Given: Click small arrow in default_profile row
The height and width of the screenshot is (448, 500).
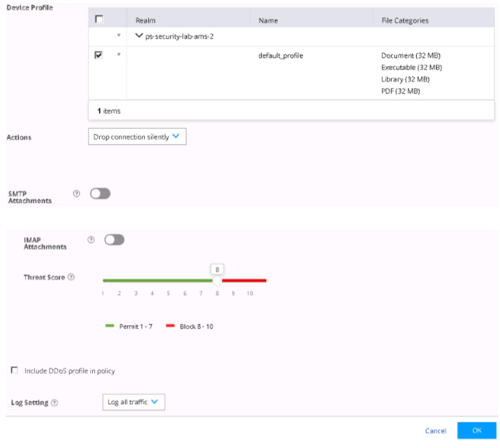Looking at the screenshot, I should click(119, 54).
